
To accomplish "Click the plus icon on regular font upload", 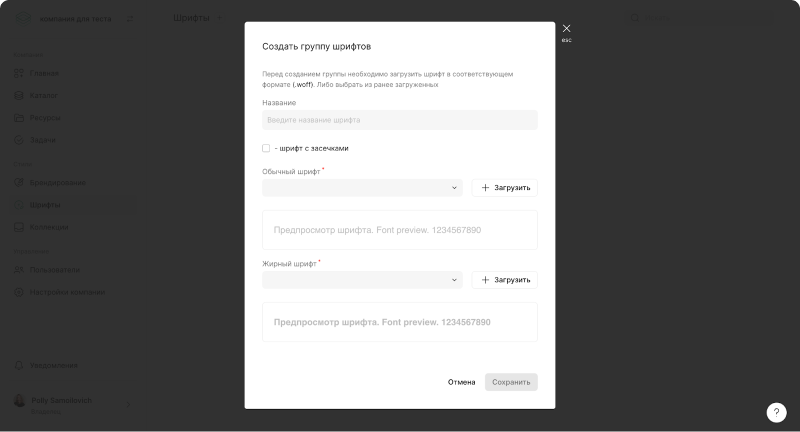I will 486,188.
